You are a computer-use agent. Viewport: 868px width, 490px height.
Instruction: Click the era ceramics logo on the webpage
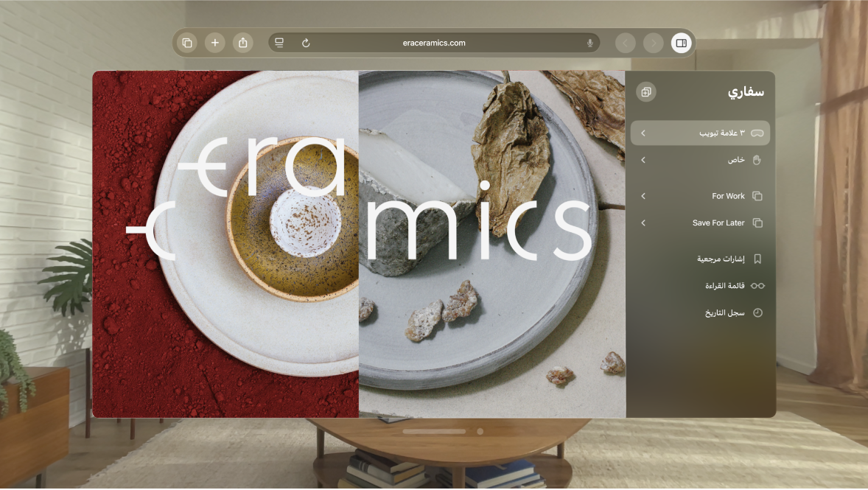[x=360, y=198]
